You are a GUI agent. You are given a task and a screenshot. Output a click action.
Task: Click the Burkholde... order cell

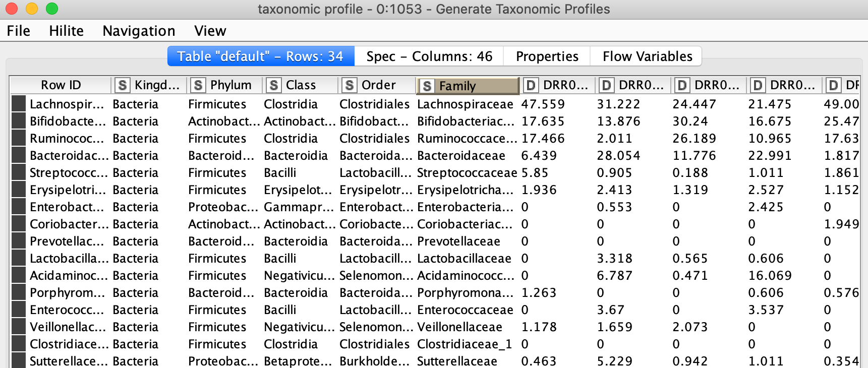click(377, 361)
